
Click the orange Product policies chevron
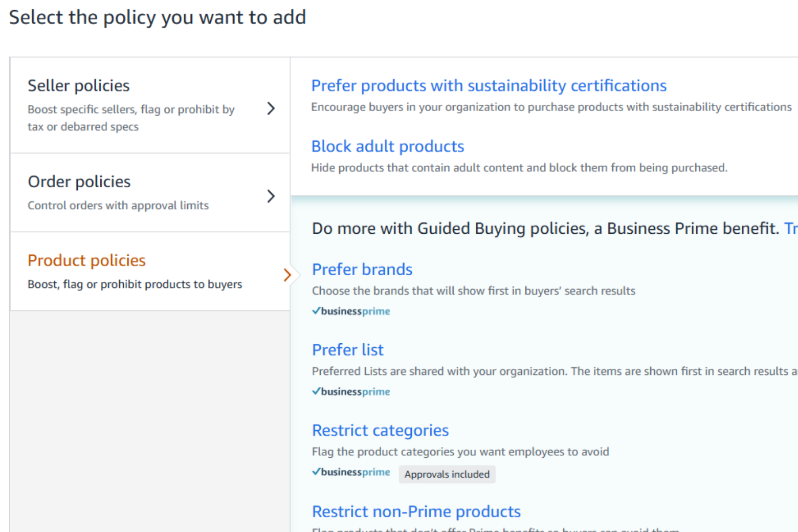287,275
